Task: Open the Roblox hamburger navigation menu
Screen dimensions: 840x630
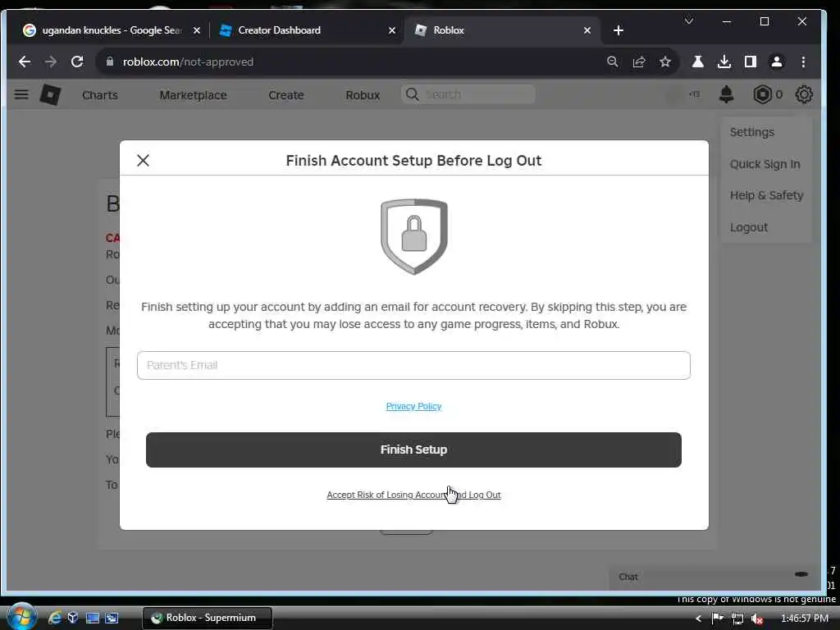Action: click(x=21, y=95)
